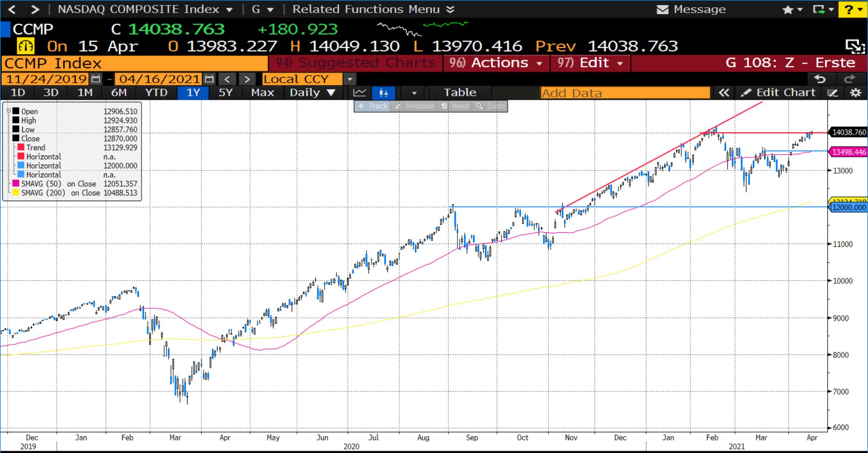Select the 6M range tab
The image size is (868, 453).
[119, 93]
